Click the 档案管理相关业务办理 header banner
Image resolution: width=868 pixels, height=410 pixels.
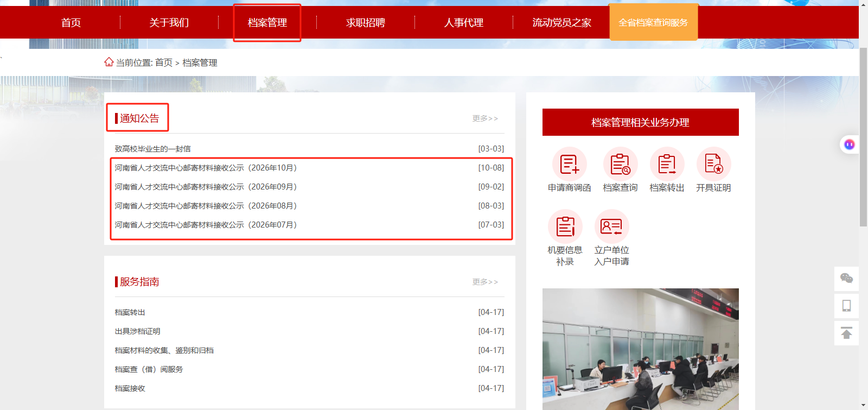[641, 122]
